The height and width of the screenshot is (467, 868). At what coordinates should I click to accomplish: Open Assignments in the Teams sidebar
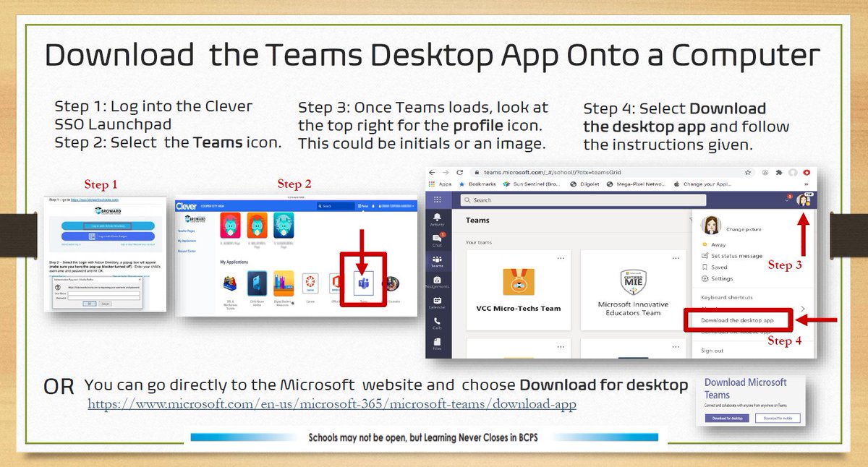pyautogui.click(x=437, y=282)
